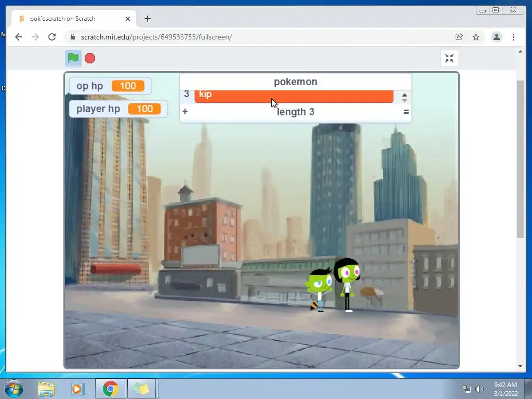Image resolution: width=532 pixels, height=399 pixels.
Task: Click the op hp variable monitor
Action: [x=110, y=86]
